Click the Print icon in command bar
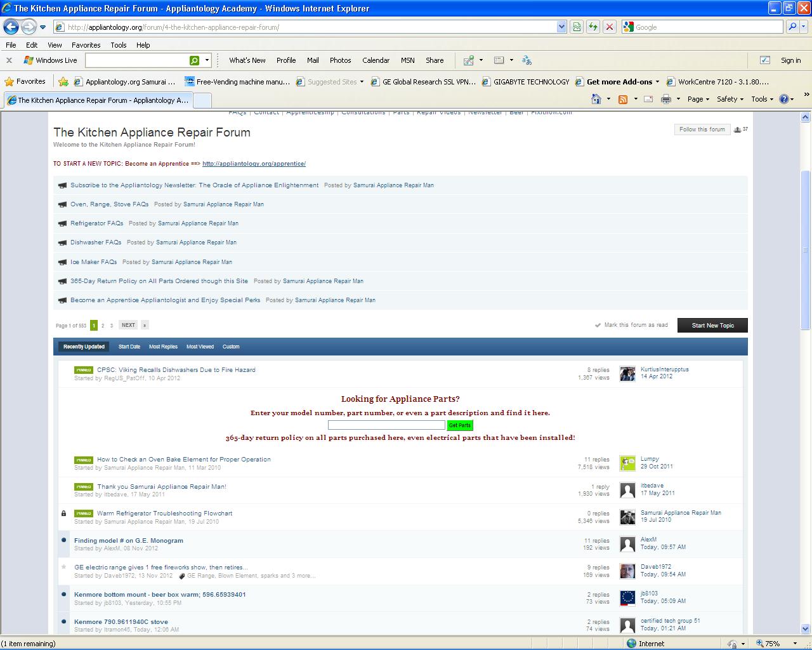Screen dimensions: 812x650 click(666, 99)
